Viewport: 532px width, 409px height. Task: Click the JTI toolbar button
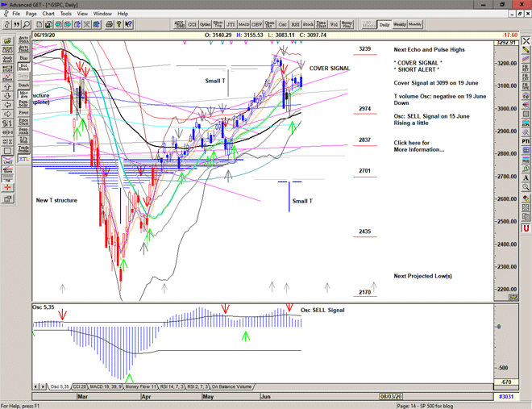point(231,24)
